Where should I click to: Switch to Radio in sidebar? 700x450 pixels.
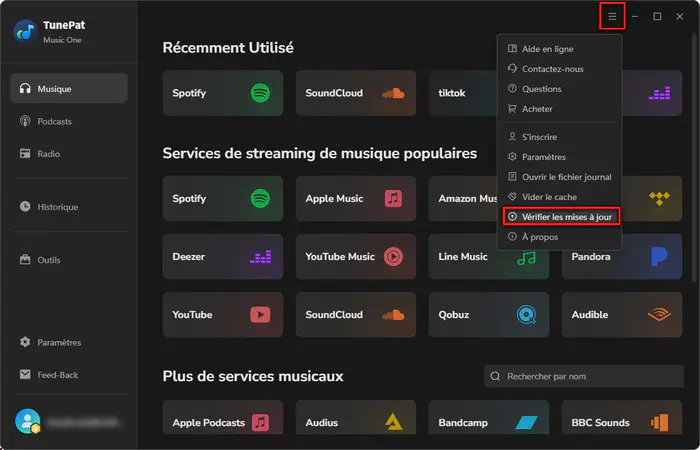pos(69,154)
